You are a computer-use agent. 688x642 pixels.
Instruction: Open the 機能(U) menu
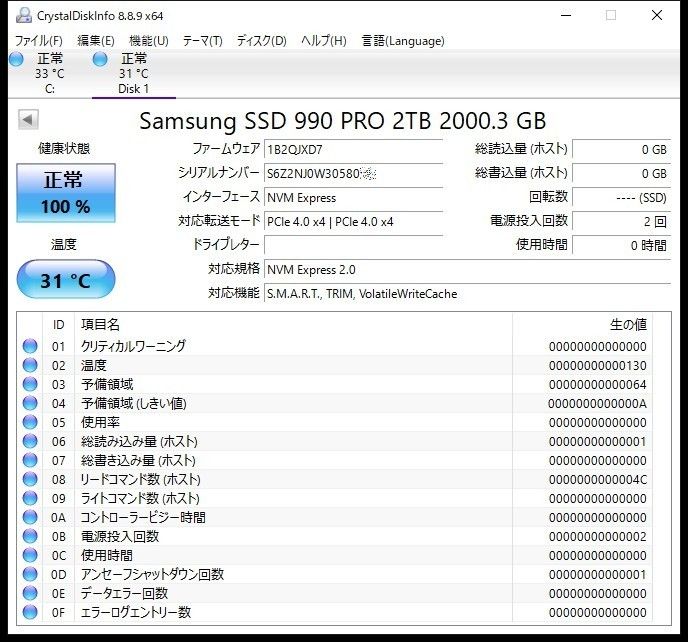pos(149,41)
